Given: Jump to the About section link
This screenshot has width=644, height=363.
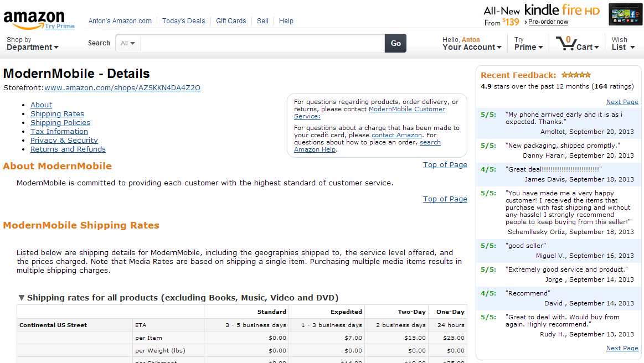Looking at the screenshot, I should click(41, 105).
